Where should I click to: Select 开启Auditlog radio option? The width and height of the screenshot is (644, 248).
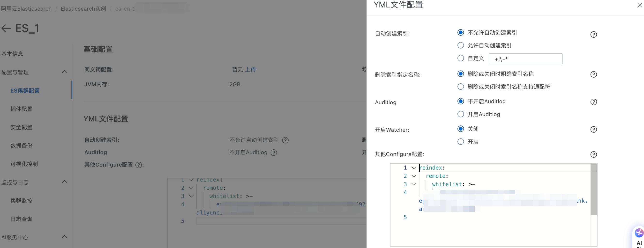pos(460,114)
